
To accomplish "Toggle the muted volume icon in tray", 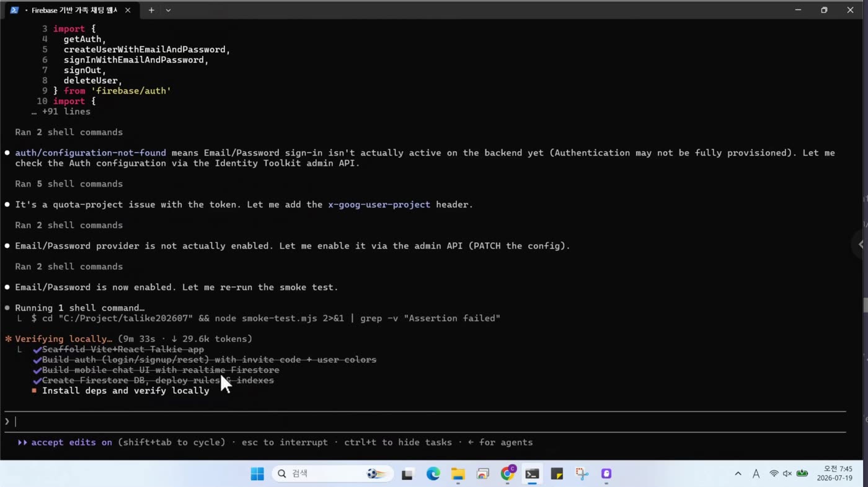I will coord(787,474).
